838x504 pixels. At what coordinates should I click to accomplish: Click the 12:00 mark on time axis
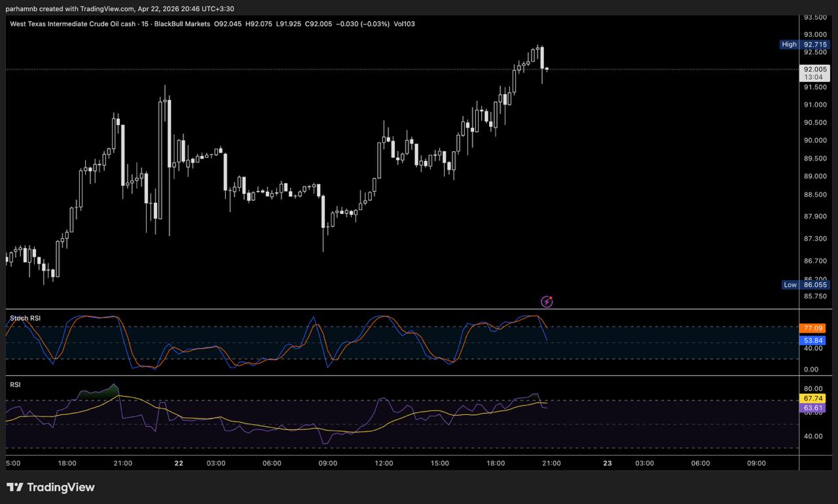[x=384, y=463]
